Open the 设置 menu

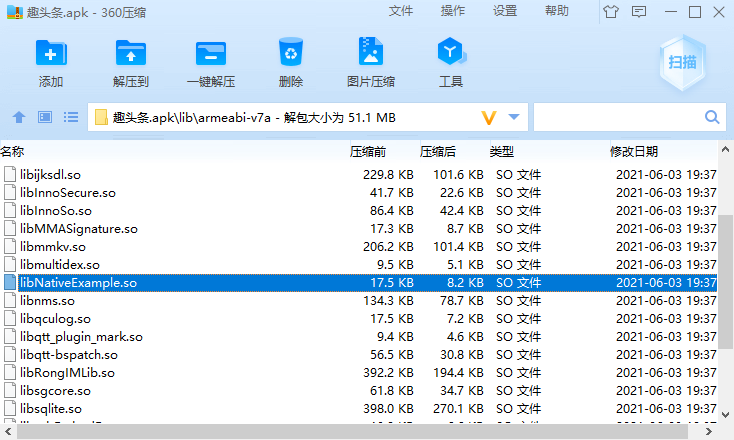pyautogui.click(x=505, y=11)
